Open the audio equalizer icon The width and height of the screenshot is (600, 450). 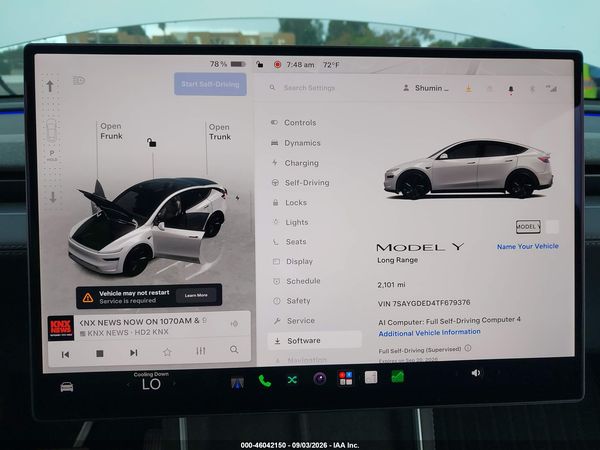point(201,351)
